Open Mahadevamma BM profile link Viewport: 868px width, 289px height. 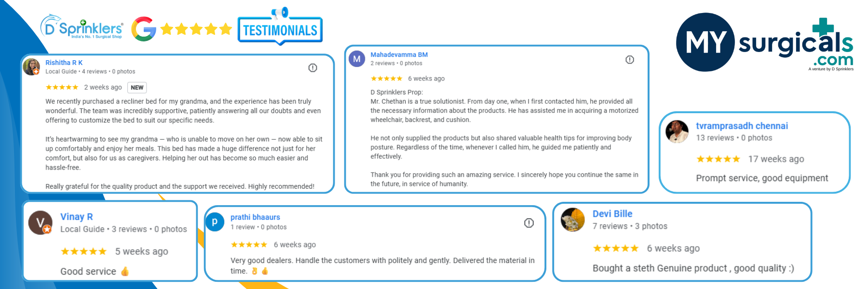(399, 54)
